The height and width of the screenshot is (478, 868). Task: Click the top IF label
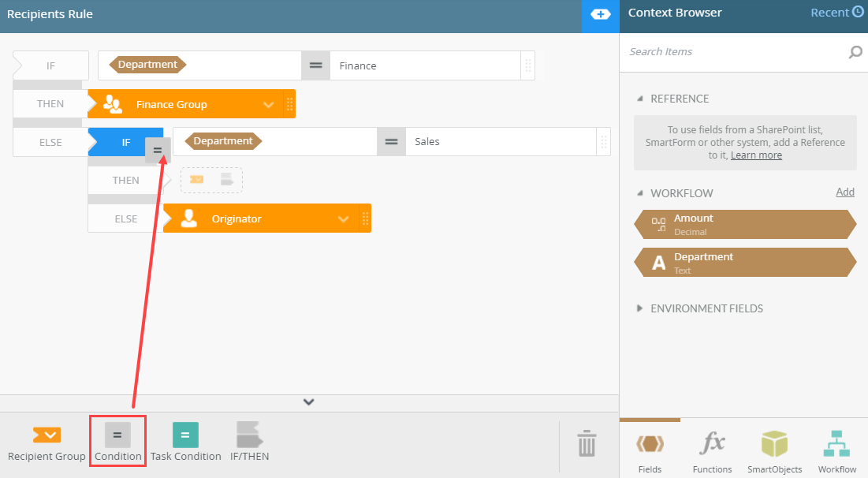point(50,65)
